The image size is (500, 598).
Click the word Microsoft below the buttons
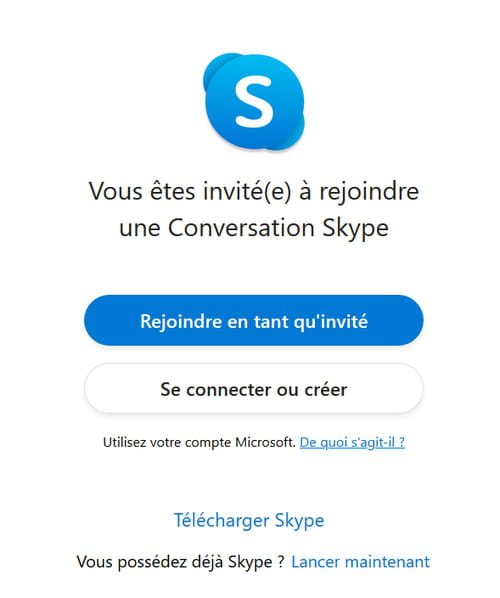[265, 442]
